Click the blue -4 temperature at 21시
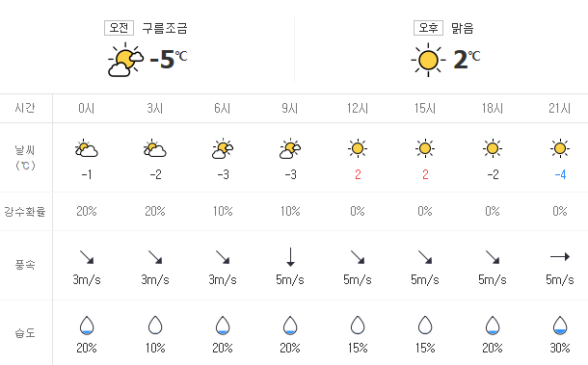The image size is (588, 365). 560,174
